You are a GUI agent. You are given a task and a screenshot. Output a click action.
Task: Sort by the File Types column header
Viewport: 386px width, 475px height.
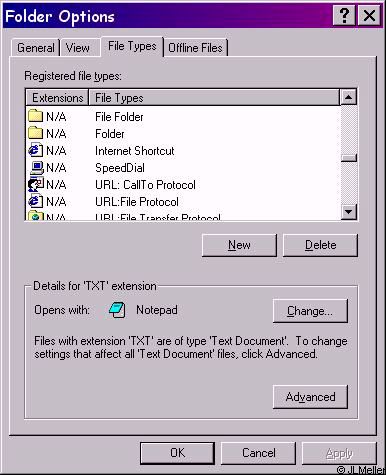(214, 98)
